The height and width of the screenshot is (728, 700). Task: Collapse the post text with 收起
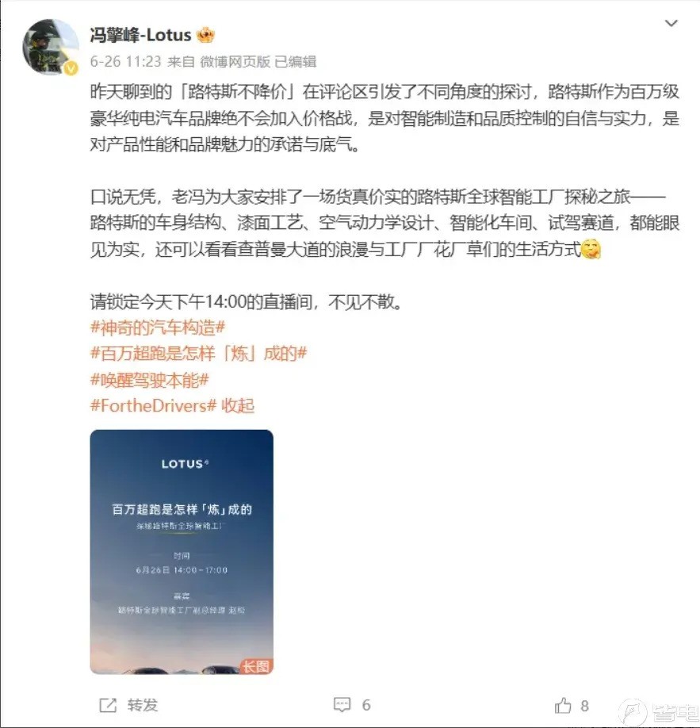click(x=238, y=406)
